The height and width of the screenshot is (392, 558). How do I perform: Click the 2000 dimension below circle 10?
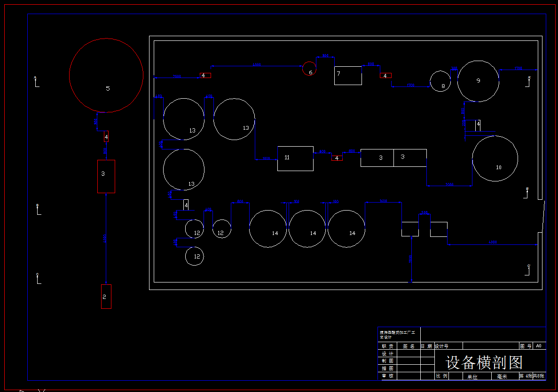[x=449, y=185]
